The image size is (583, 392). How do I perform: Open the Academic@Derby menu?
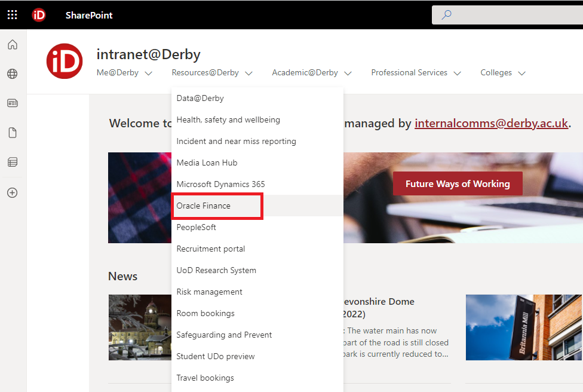(305, 72)
